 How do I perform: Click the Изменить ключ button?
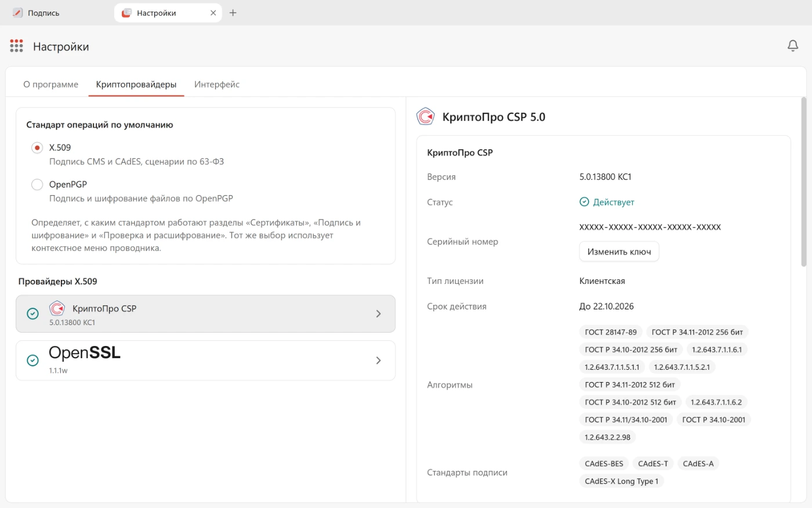(x=619, y=251)
